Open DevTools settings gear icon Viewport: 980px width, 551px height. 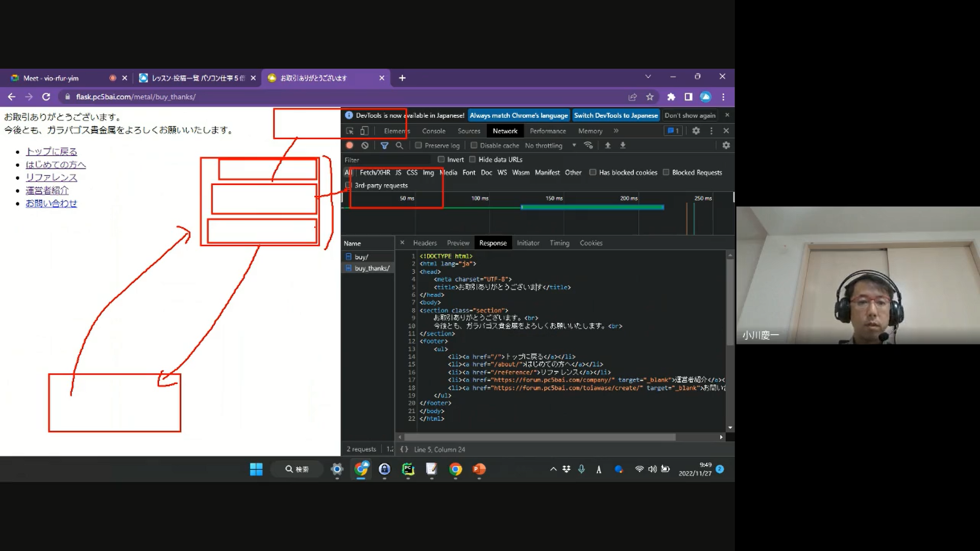coord(696,131)
